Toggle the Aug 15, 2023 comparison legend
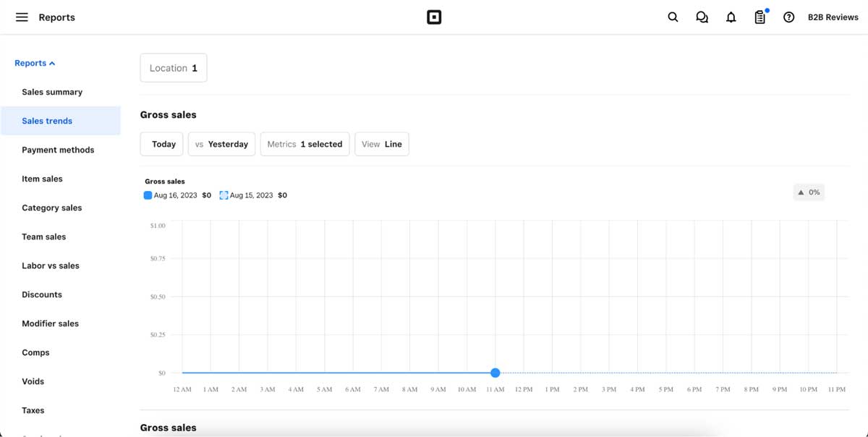 pyautogui.click(x=252, y=195)
